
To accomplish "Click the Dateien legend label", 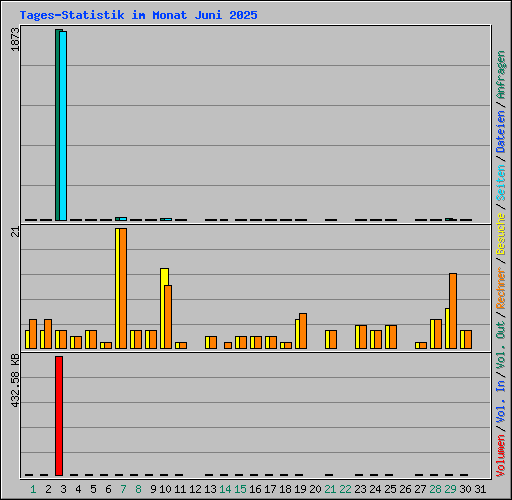I will [x=501, y=132].
